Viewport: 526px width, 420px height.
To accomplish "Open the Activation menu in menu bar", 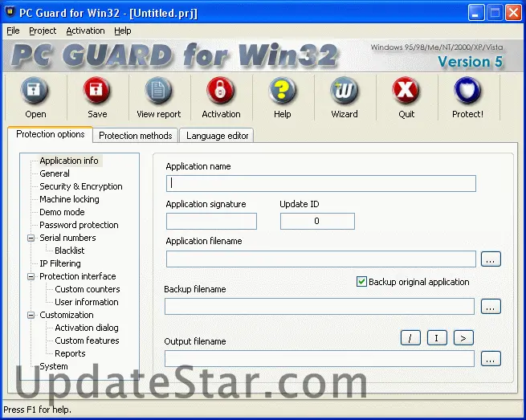I will pyautogui.click(x=85, y=31).
